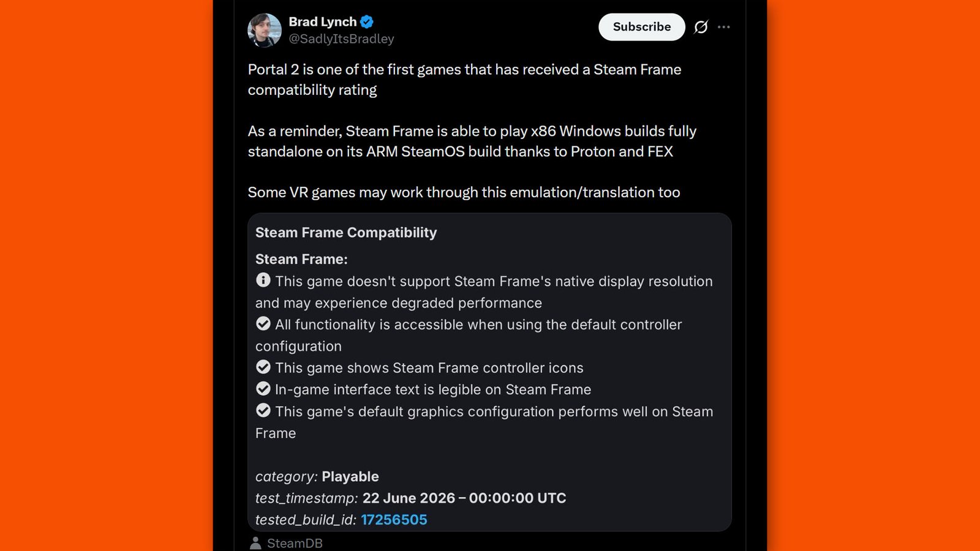This screenshot has width=980, height=551.
Task: Click the Steam Frame Compatibility heading
Action: (346, 233)
